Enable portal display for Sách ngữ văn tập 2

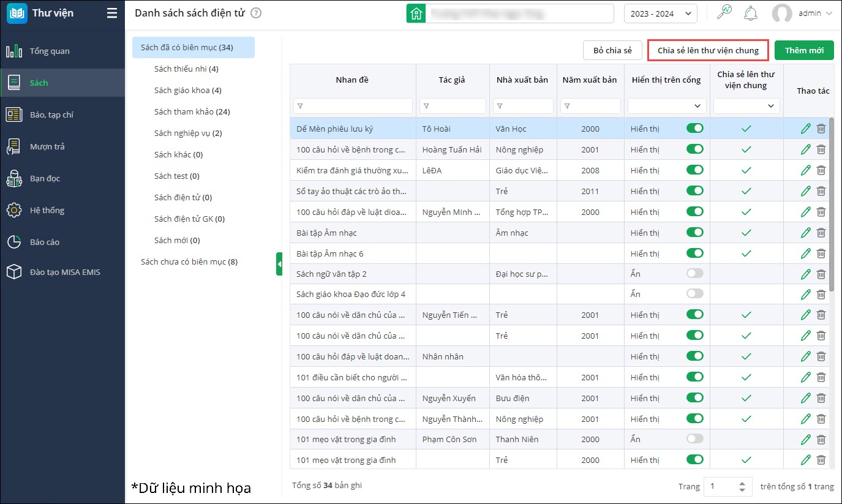[x=695, y=274]
